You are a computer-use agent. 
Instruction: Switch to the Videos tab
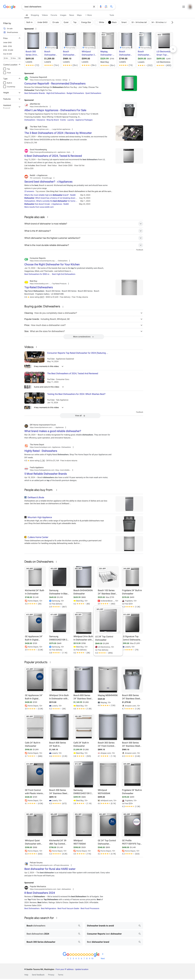tap(45, 15)
